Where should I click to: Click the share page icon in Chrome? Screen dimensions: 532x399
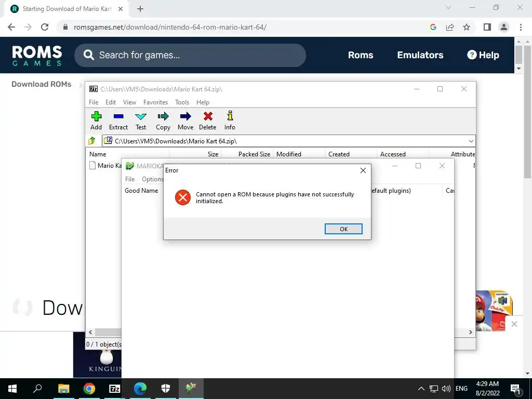tap(450, 27)
